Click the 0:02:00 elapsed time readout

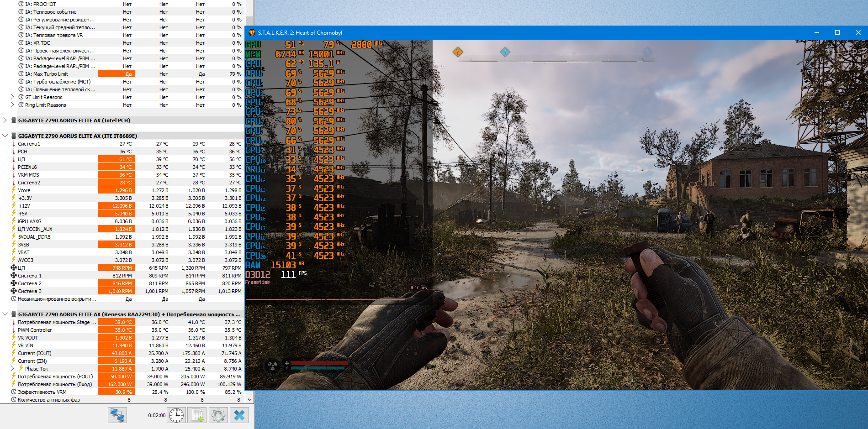click(x=157, y=415)
